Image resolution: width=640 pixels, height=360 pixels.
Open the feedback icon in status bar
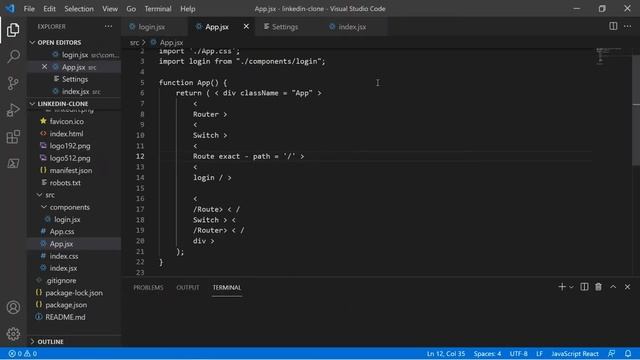[x=611, y=353]
